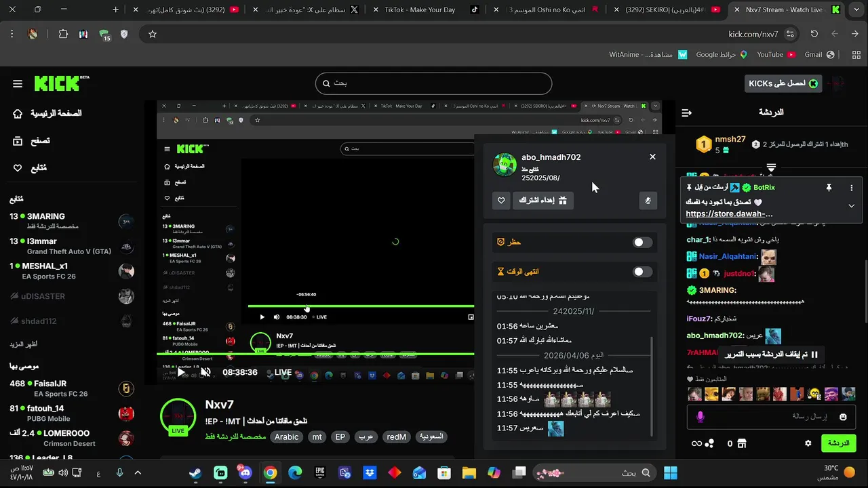Click the chat paused banner (تم إيقاف الدردشة)

tap(772, 354)
